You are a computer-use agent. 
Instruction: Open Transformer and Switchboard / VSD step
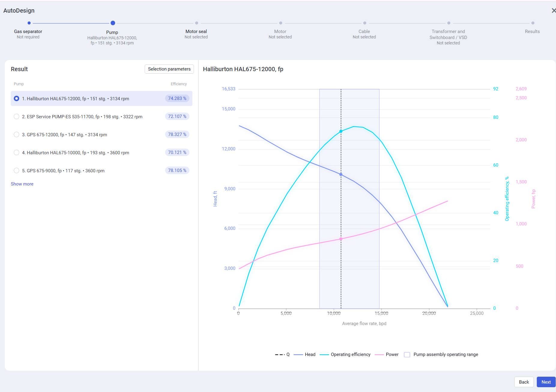point(448,35)
